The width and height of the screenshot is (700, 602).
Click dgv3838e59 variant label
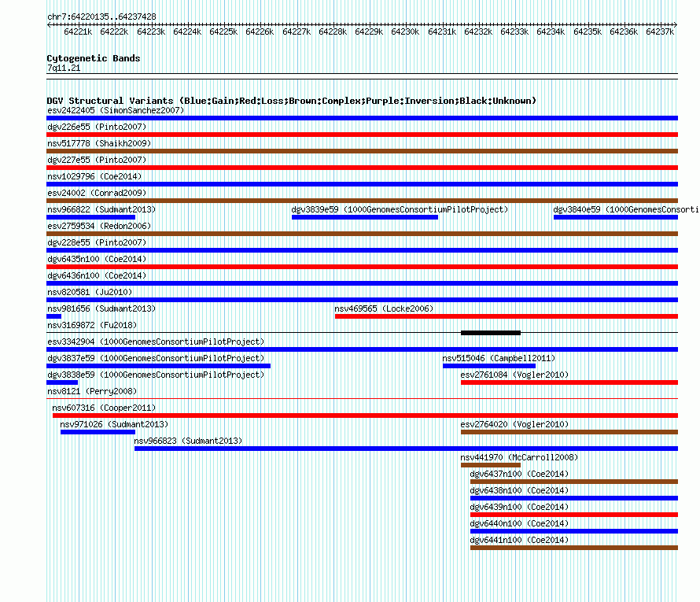[x=156, y=375]
